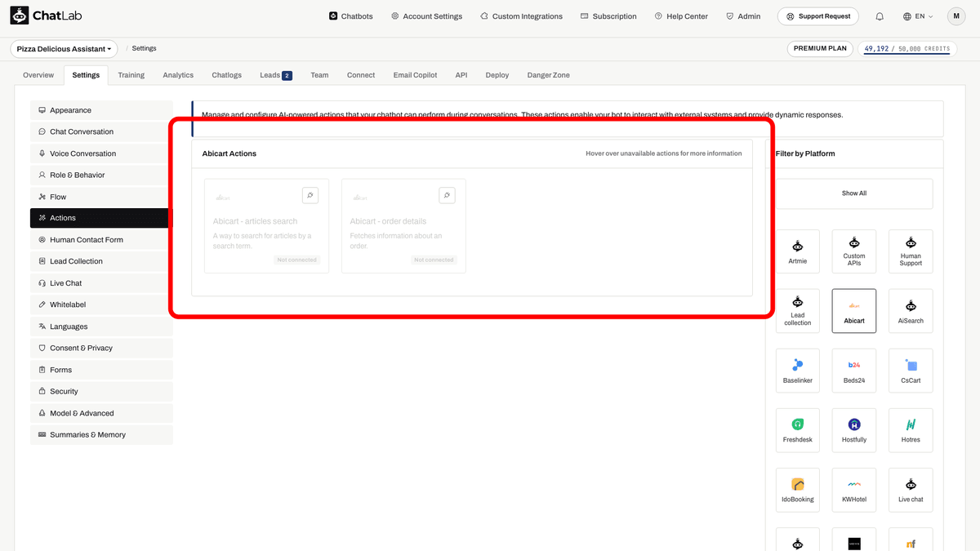The image size is (980, 551).
Task: Open Chatbots in top navigation
Action: pos(350,16)
